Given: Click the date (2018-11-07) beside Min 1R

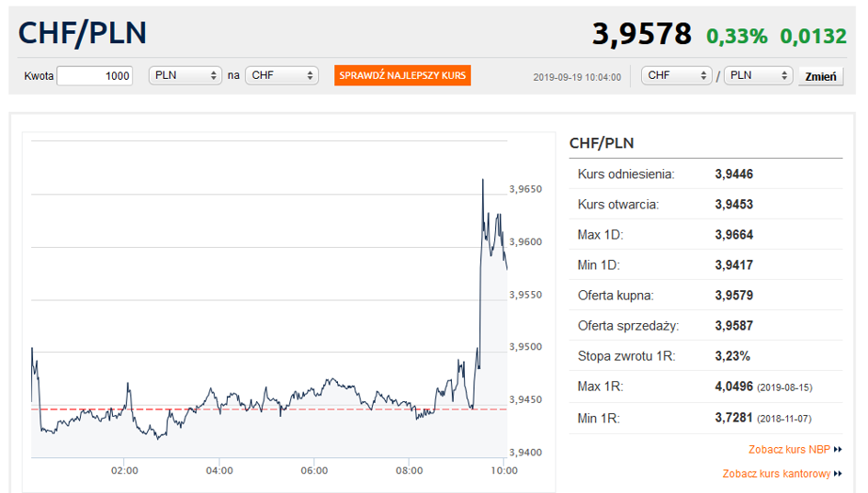Looking at the screenshot, I should (784, 419).
